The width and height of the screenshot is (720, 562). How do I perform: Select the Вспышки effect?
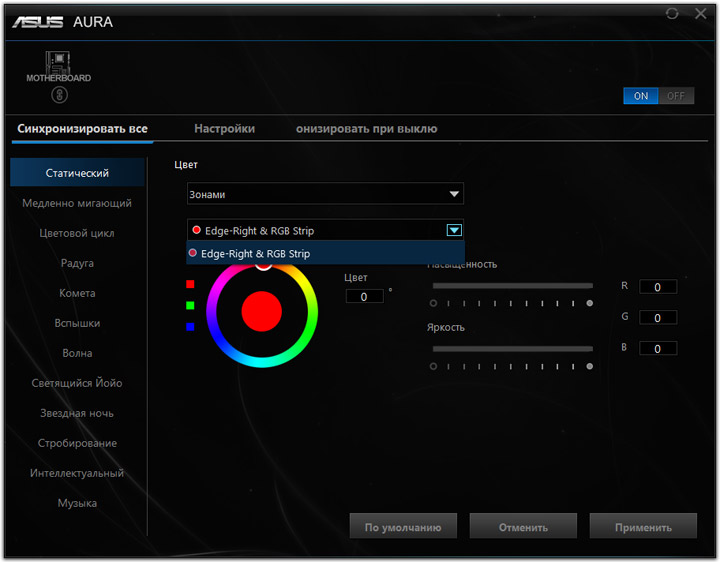pyautogui.click(x=77, y=323)
